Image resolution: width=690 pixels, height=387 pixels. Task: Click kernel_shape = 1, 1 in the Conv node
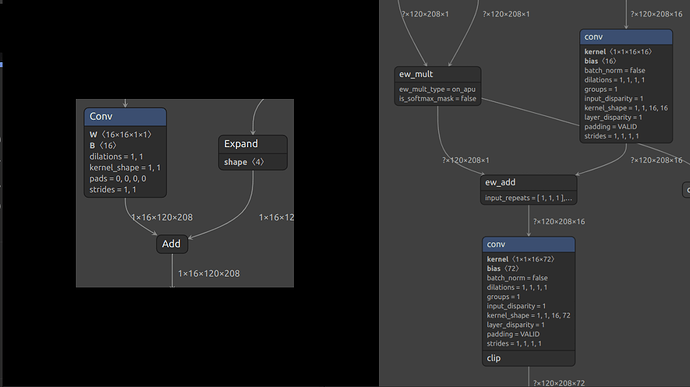[125, 168]
